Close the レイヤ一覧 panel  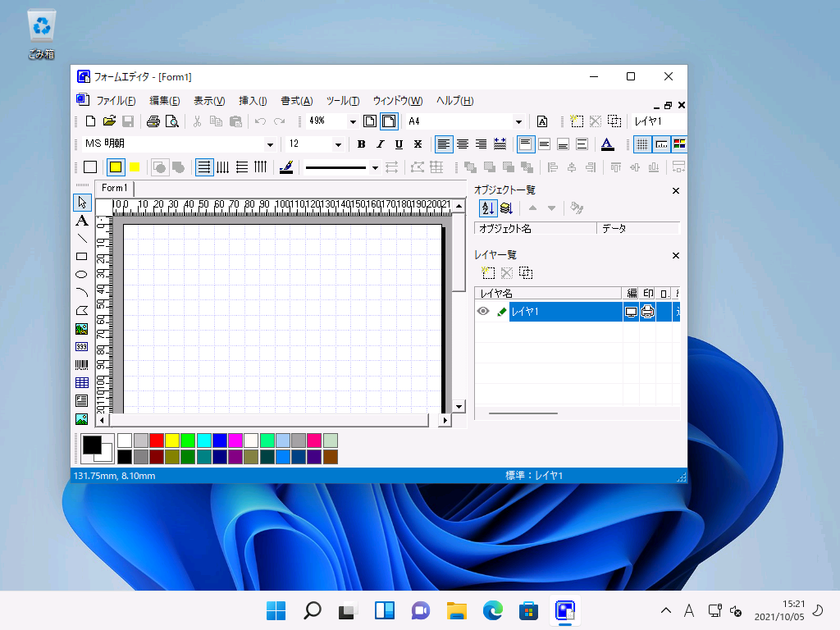tap(676, 256)
